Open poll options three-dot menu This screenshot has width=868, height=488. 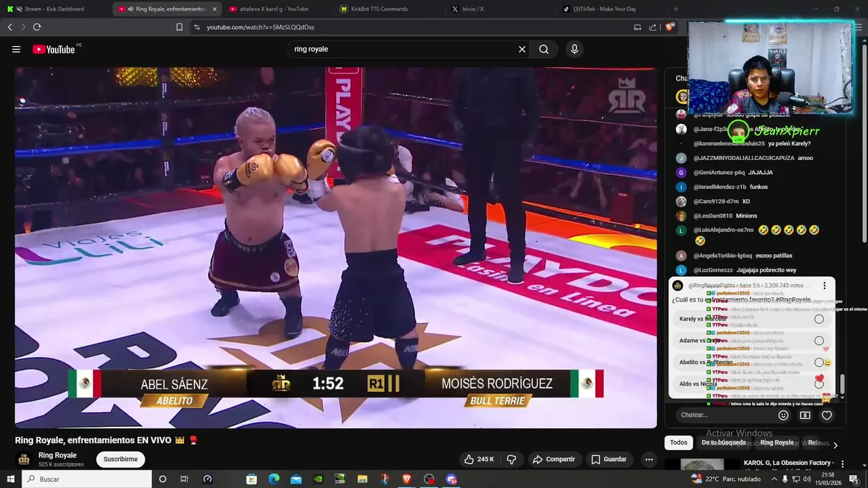click(825, 286)
